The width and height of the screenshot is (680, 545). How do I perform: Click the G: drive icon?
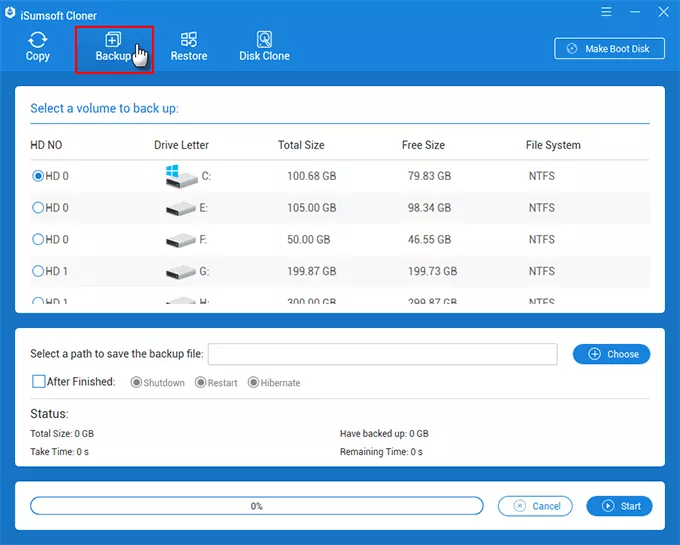[181, 272]
